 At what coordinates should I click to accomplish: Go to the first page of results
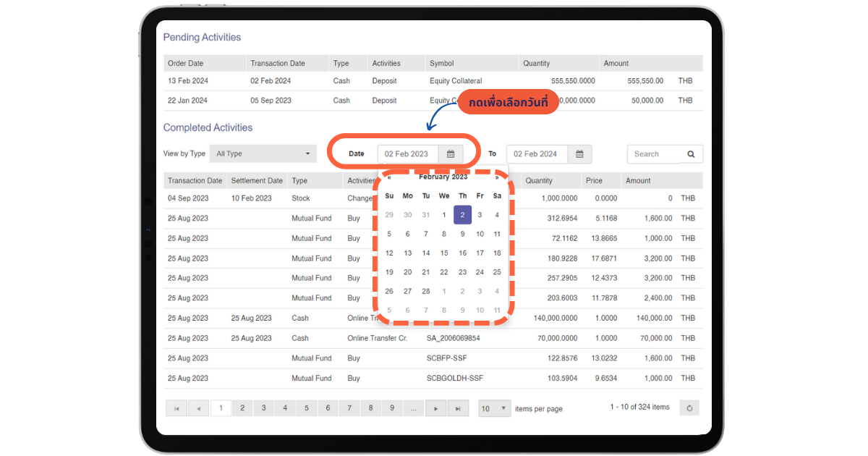176,409
